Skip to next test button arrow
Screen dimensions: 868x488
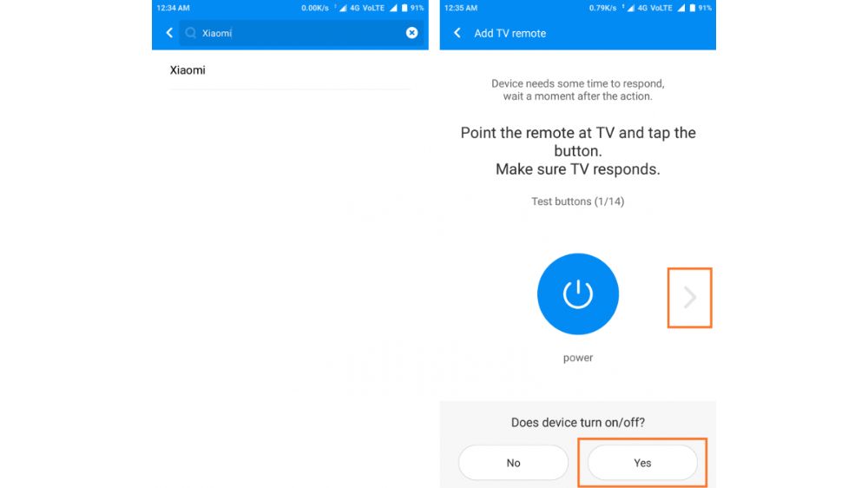689,298
